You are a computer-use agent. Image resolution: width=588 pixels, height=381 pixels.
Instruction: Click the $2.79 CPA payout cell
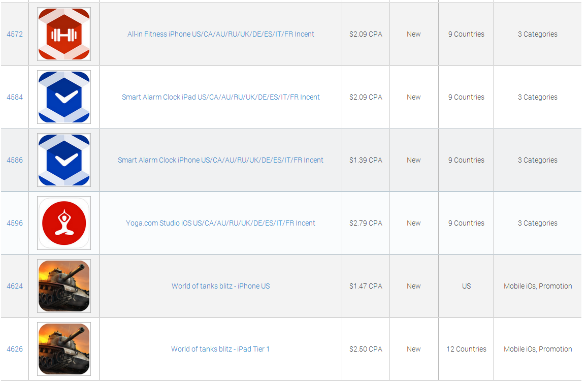coord(366,223)
